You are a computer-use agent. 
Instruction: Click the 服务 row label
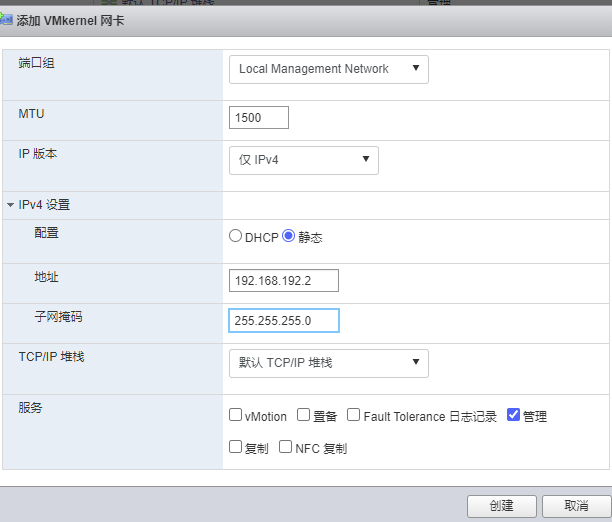pyautogui.click(x=31, y=408)
